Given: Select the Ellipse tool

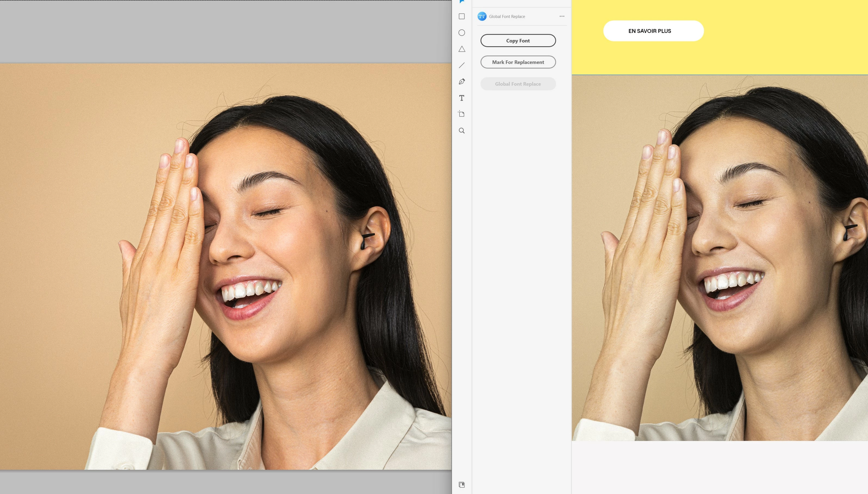Looking at the screenshot, I should pyautogui.click(x=461, y=33).
